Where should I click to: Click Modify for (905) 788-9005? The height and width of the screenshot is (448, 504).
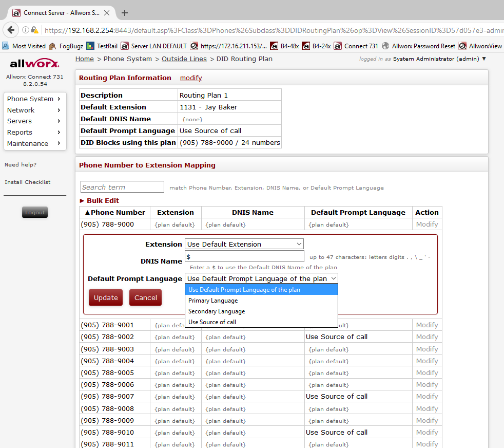pos(427,372)
